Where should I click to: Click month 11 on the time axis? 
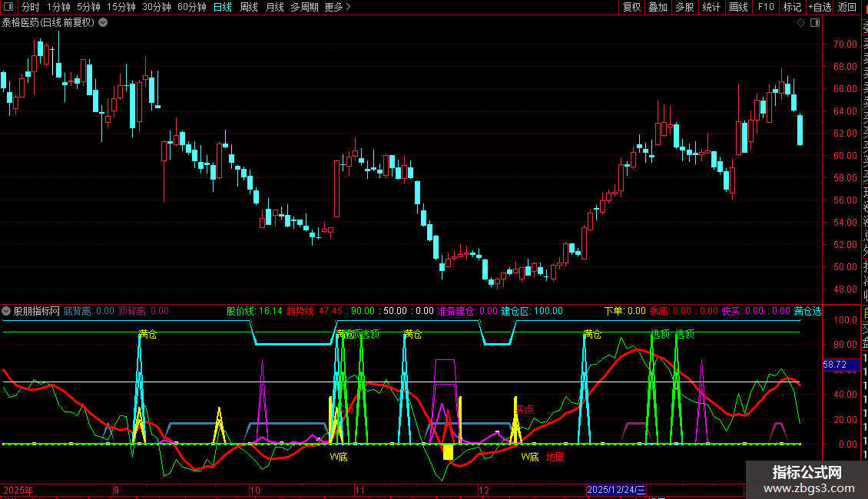pyautogui.click(x=359, y=490)
